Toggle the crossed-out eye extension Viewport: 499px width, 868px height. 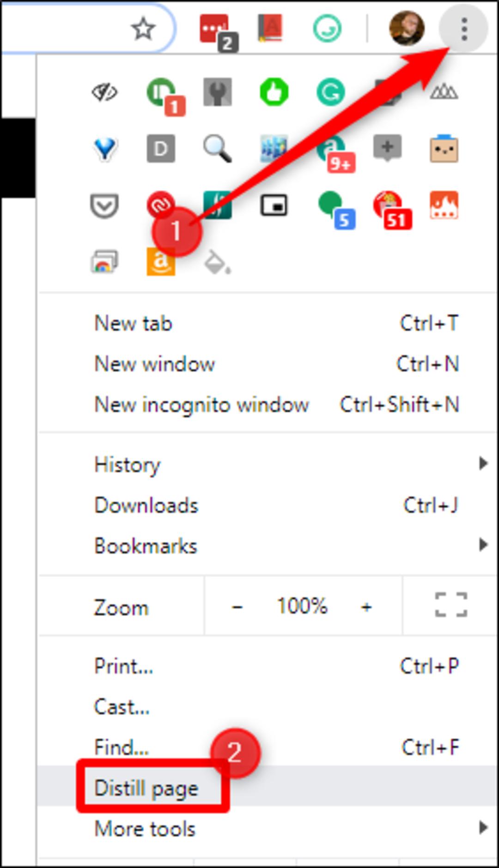pos(104,92)
